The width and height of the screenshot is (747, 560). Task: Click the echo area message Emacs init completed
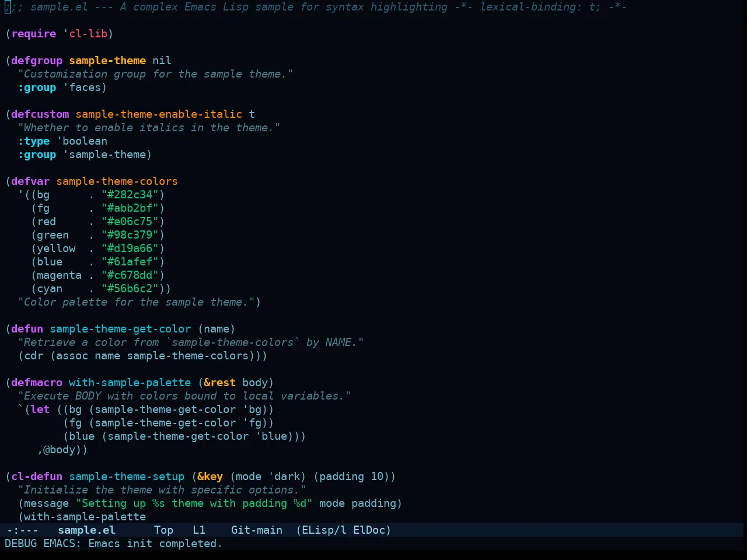[114, 543]
